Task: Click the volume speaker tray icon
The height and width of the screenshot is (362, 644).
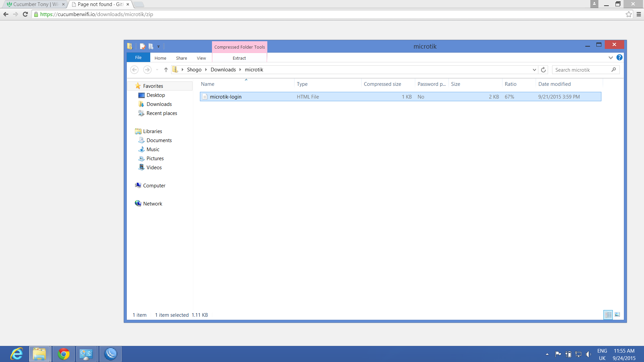Action: (589, 354)
